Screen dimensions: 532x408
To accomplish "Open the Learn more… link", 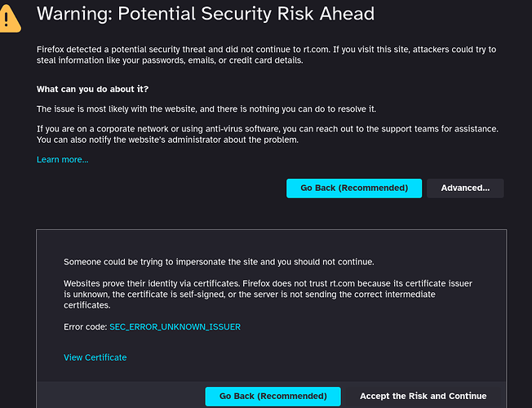I will coord(62,159).
